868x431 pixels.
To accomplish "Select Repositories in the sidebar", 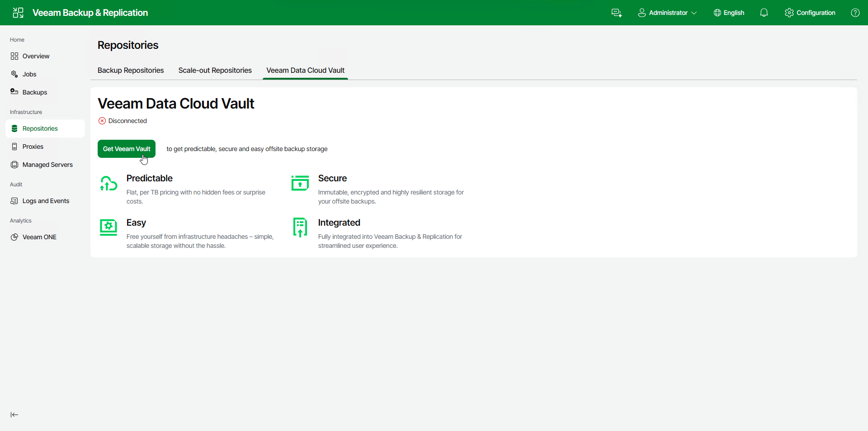I will pyautogui.click(x=45, y=128).
